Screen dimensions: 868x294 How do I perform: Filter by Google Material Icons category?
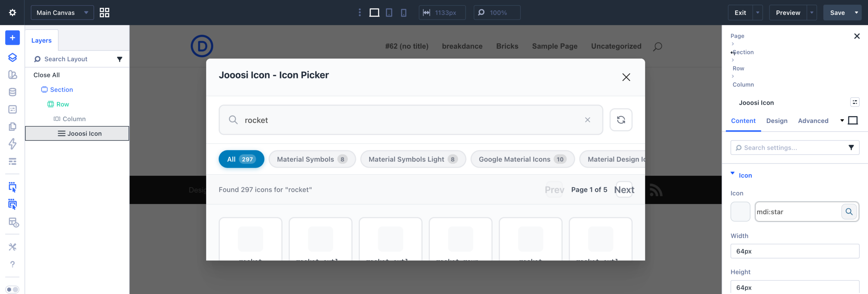522,159
